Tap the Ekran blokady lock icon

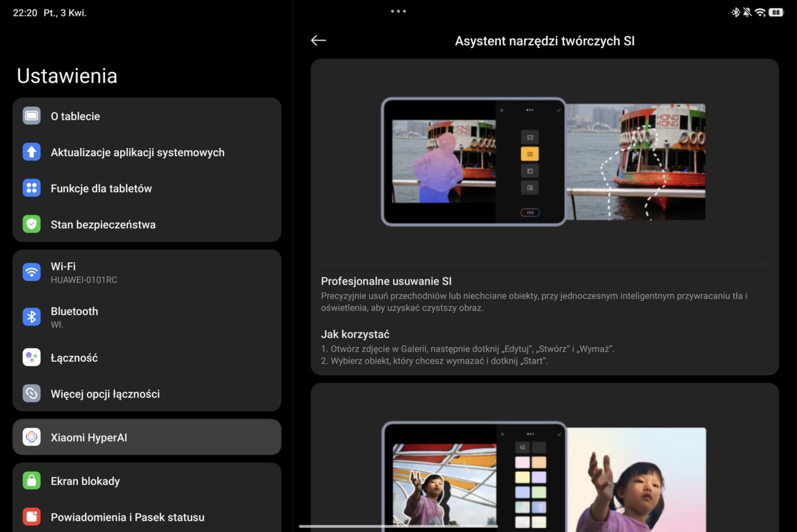click(32, 481)
